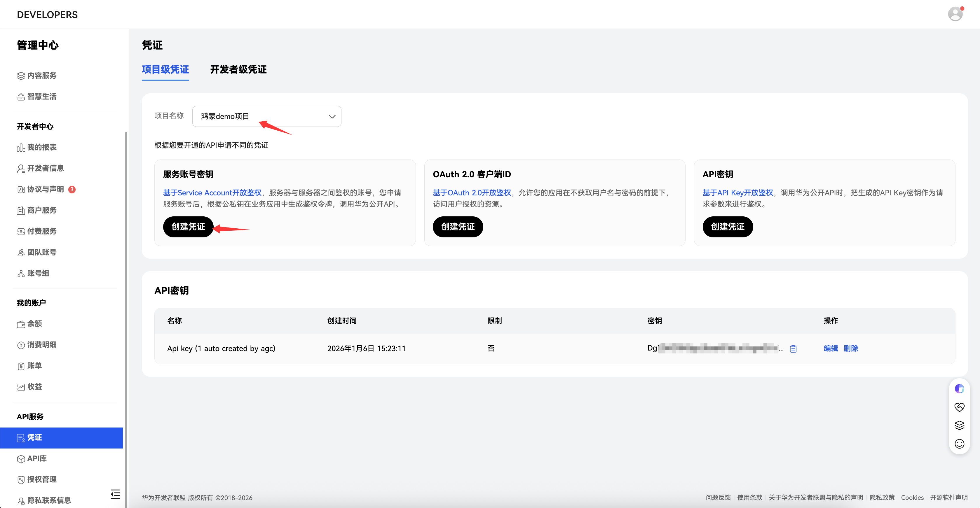Create credential for 服务账号密钥
This screenshot has width=980, height=508.
pyautogui.click(x=188, y=227)
